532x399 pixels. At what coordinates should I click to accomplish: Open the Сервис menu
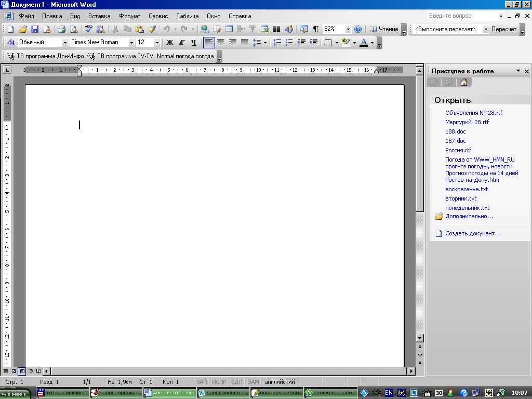(x=158, y=16)
